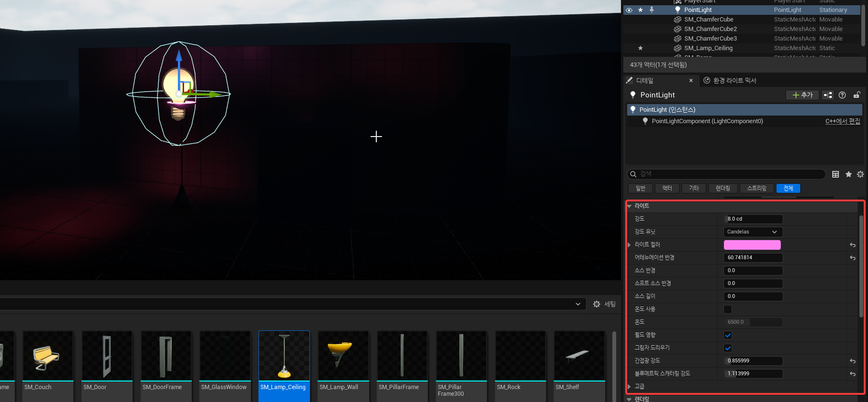
Task: Click the 간접광 강도 value slider
Action: pyautogui.click(x=753, y=361)
